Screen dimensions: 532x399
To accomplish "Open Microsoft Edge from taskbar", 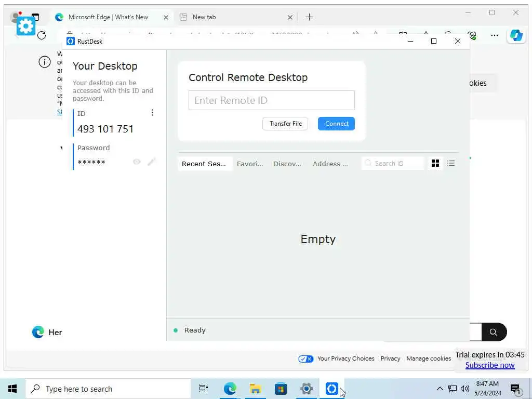I will click(230, 389).
